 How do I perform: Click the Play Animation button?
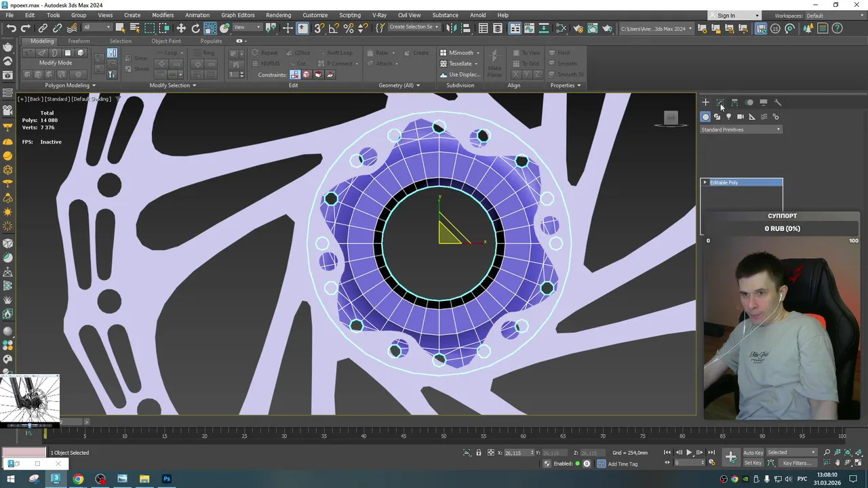[x=689, y=452]
